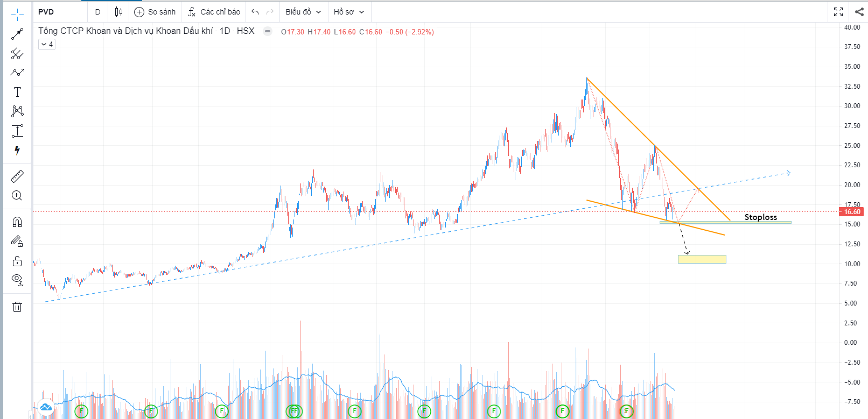Click the 1D interval label in the title
This screenshot has height=419, width=868.
coord(225,31)
